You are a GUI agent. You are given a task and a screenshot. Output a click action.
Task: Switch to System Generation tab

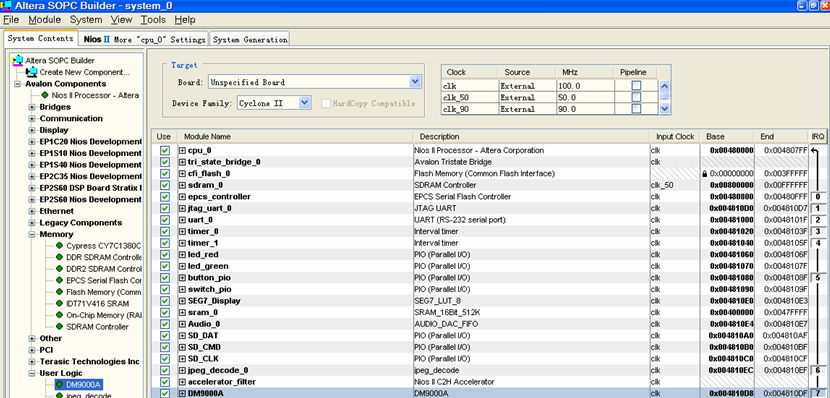pos(250,40)
